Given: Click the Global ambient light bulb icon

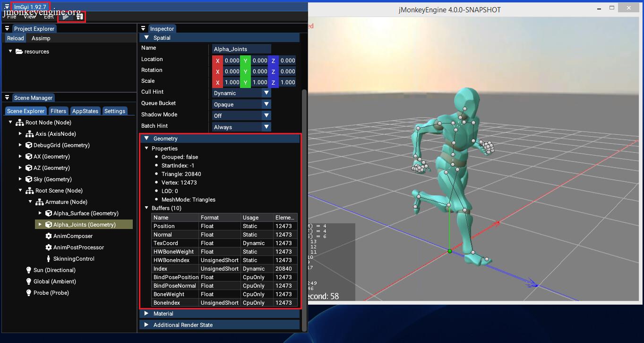Looking at the screenshot, I should tap(29, 281).
